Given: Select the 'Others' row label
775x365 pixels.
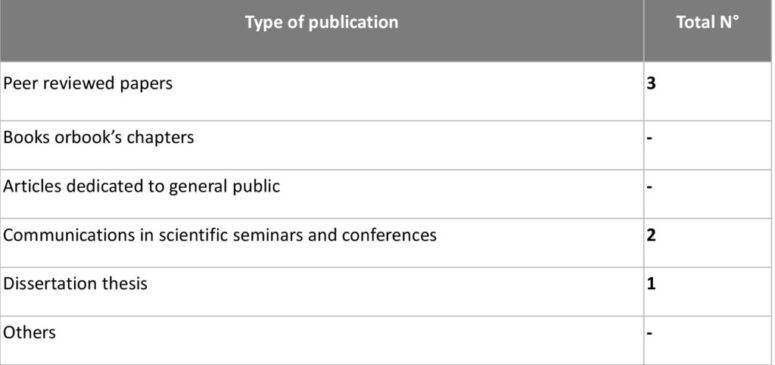Looking at the screenshot, I should click(29, 332).
